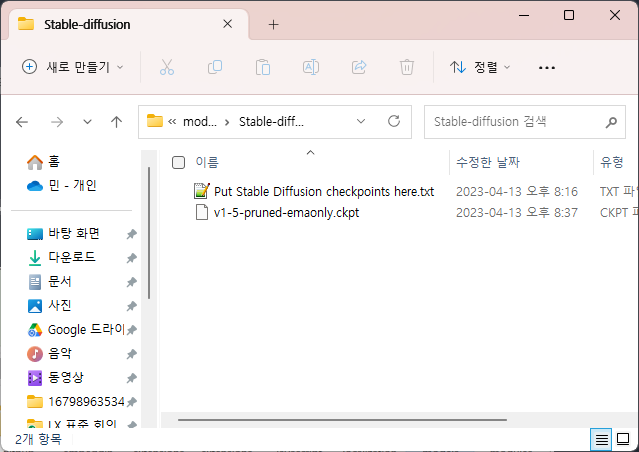Sort by the 이름 column header
This screenshot has width=639, height=452.
pos(207,162)
